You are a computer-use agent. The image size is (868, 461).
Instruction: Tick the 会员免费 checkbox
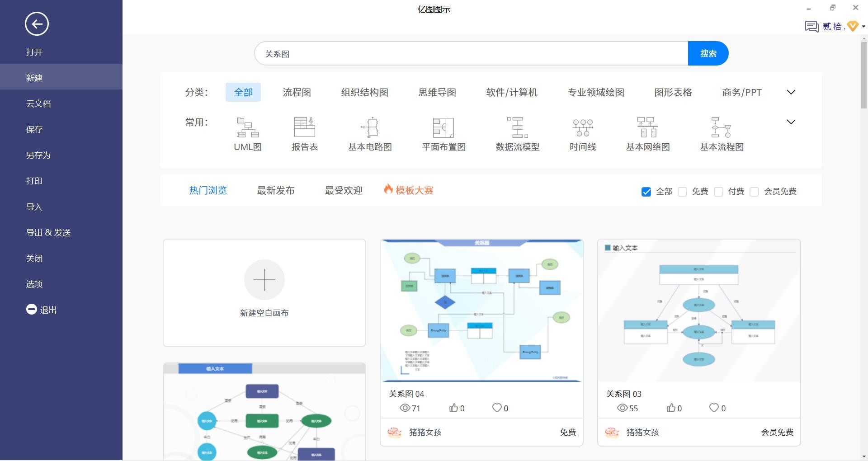(754, 192)
